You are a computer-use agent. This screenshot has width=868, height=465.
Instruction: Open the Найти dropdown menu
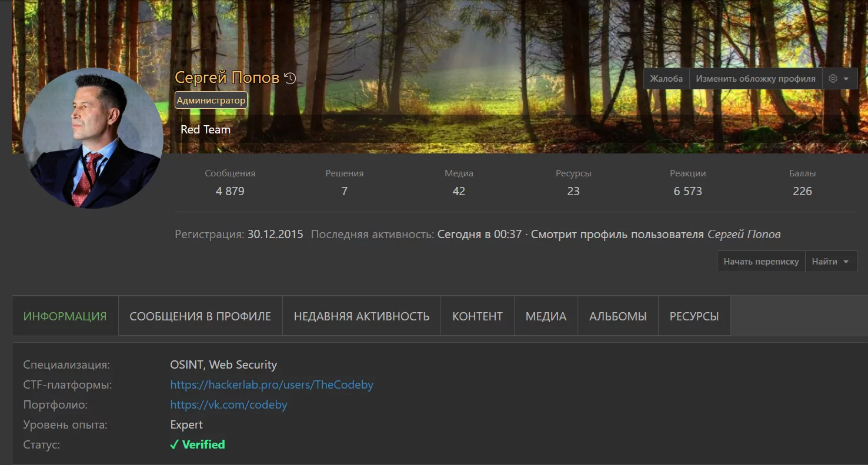pyautogui.click(x=831, y=261)
